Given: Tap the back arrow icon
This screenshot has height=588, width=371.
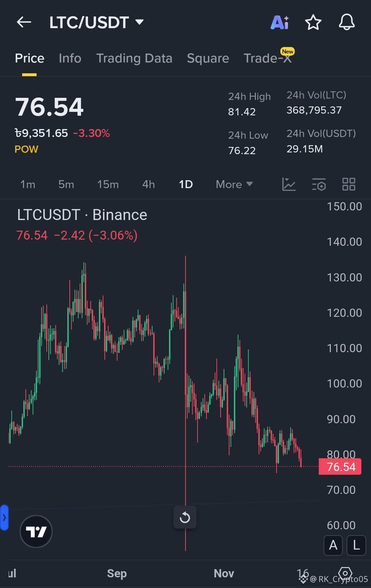Looking at the screenshot, I should pyautogui.click(x=24, y=22).
